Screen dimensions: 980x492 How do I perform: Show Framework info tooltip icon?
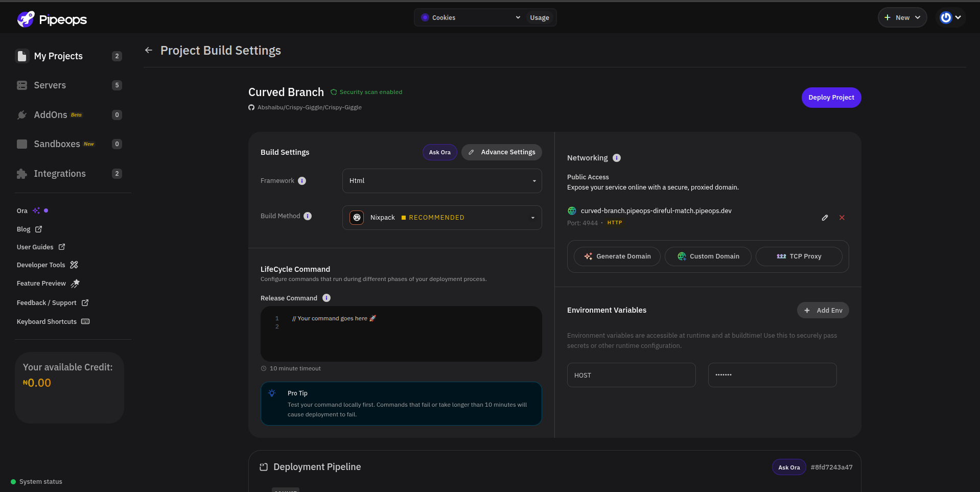pos(302,181)
